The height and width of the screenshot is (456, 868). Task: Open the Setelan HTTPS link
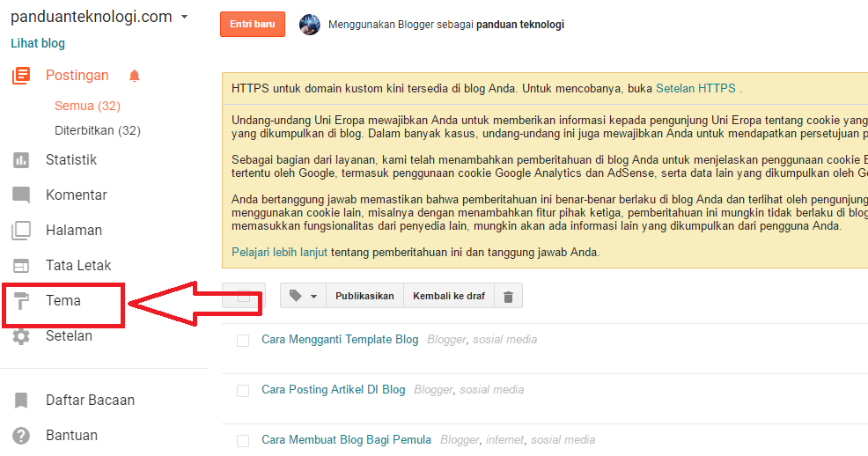coord(695,89)
